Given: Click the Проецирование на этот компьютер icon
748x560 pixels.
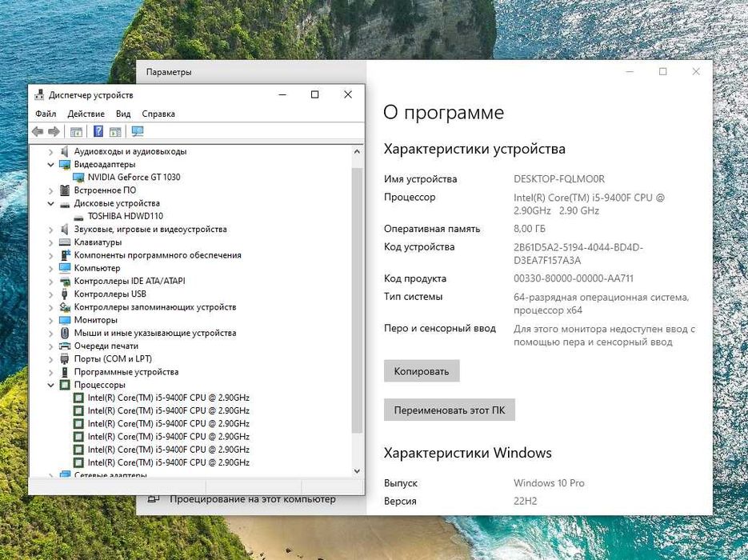Looking at the screenshot, I should click(154, 498).
